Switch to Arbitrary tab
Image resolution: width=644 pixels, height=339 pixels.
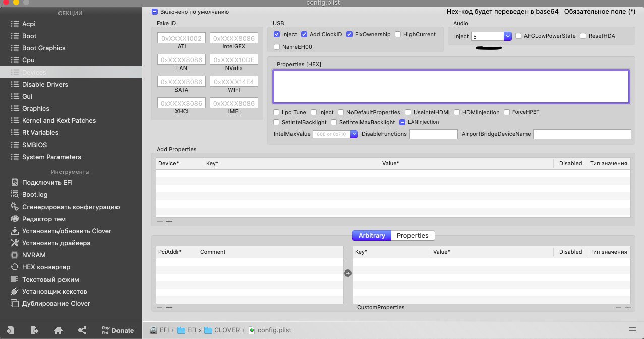pyautogui.click(x=372, y=235)
